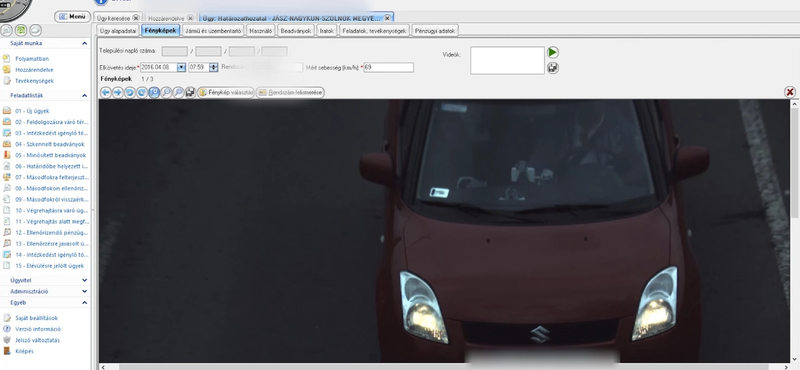Click the second magnifier zoom icon
Viewport: 800px width, 370px height.
tap(166, 92)
